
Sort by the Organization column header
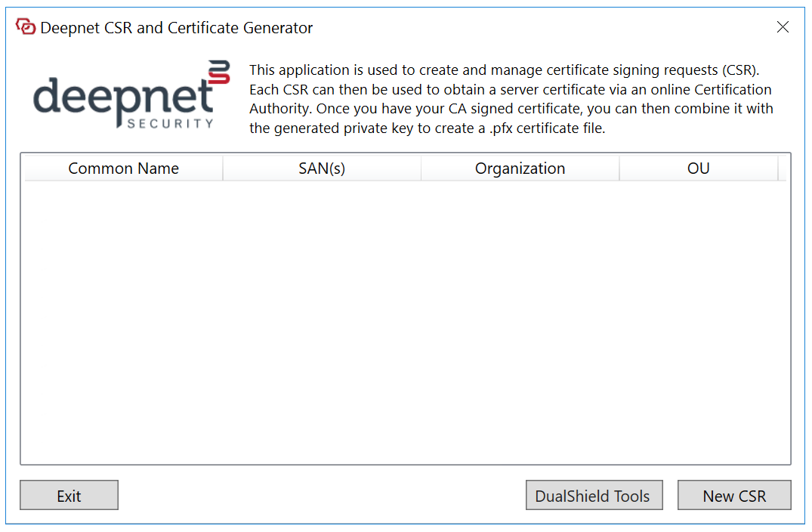pyautogui.click(x=520, y=169)
